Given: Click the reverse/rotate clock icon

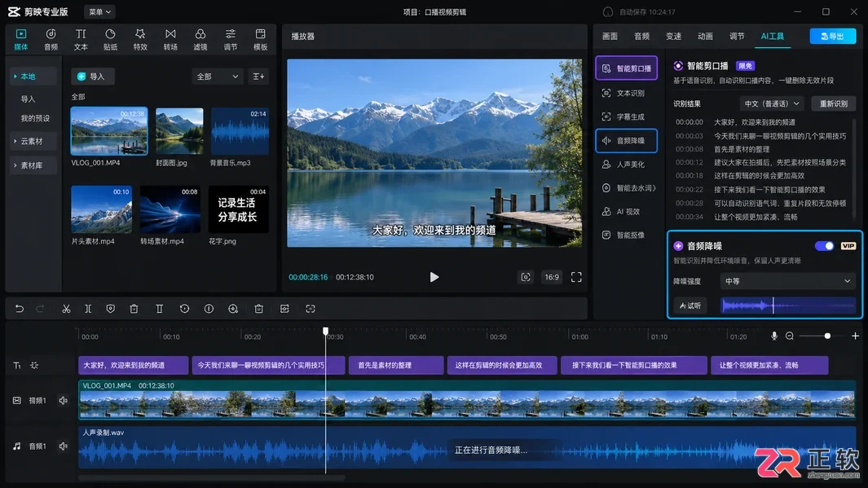Looking at the screenshot, I should pyautogui.click(x=184, y=309).
